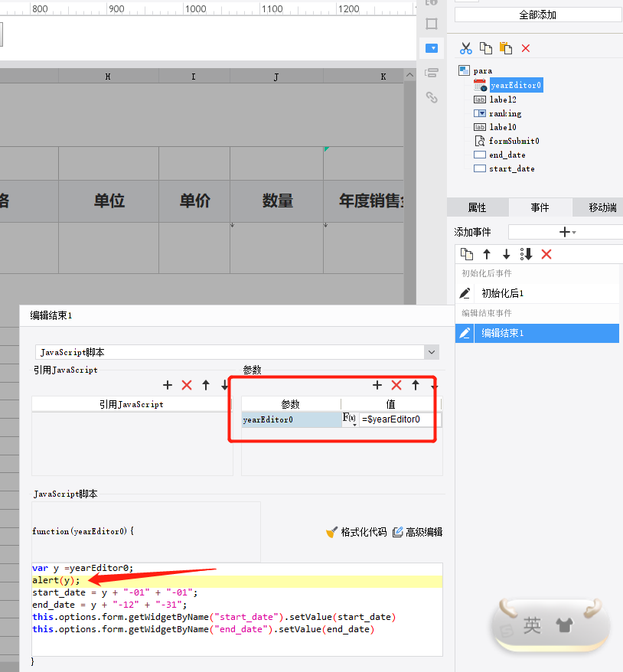Click 全部添加 button
The image size is (623, 672).
(x=537, y=15)
